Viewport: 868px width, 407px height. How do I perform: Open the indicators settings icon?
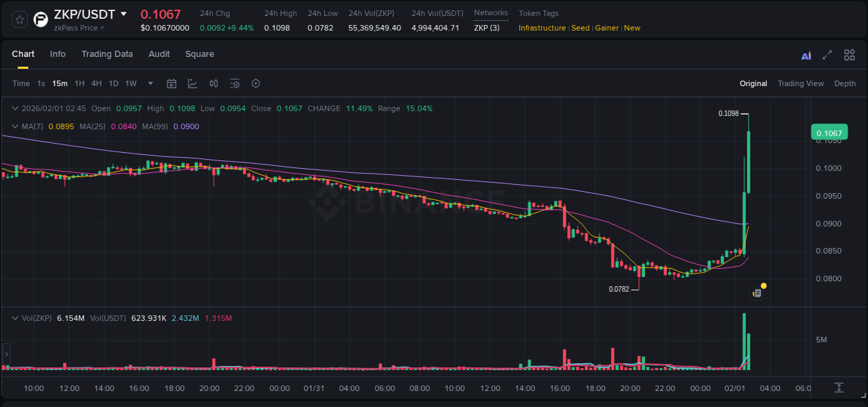click(235, 83)
